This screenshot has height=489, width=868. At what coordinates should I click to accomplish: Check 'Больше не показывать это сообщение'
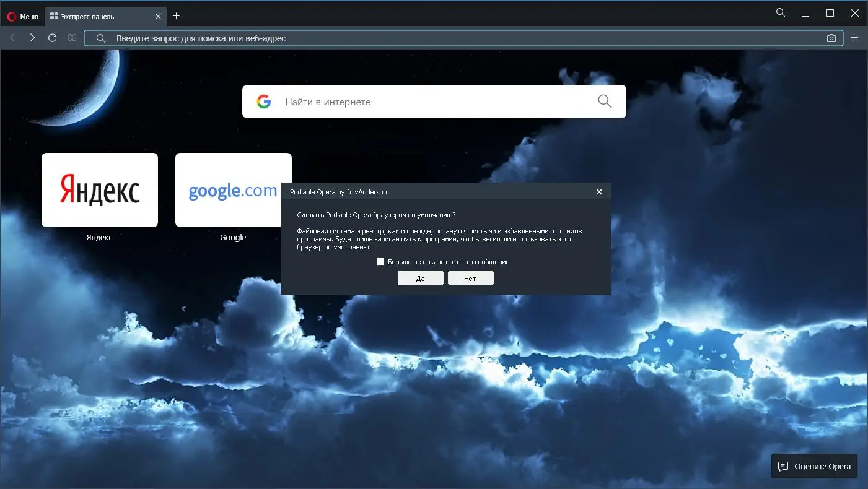tap(381, 262)
